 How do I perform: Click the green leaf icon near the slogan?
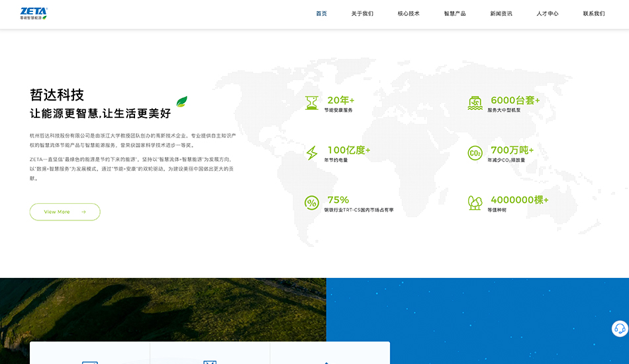coord(181,102)
